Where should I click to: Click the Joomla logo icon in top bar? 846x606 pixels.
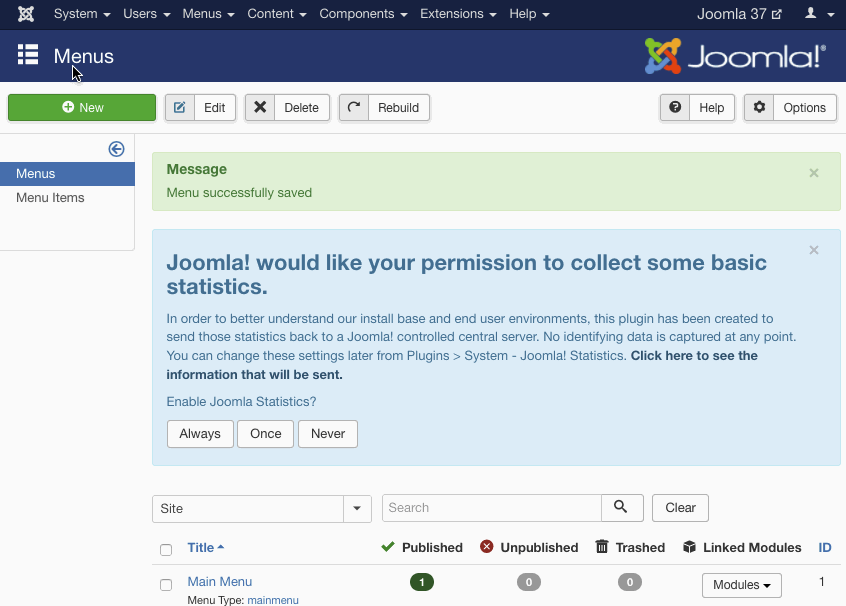coord(25,13)
